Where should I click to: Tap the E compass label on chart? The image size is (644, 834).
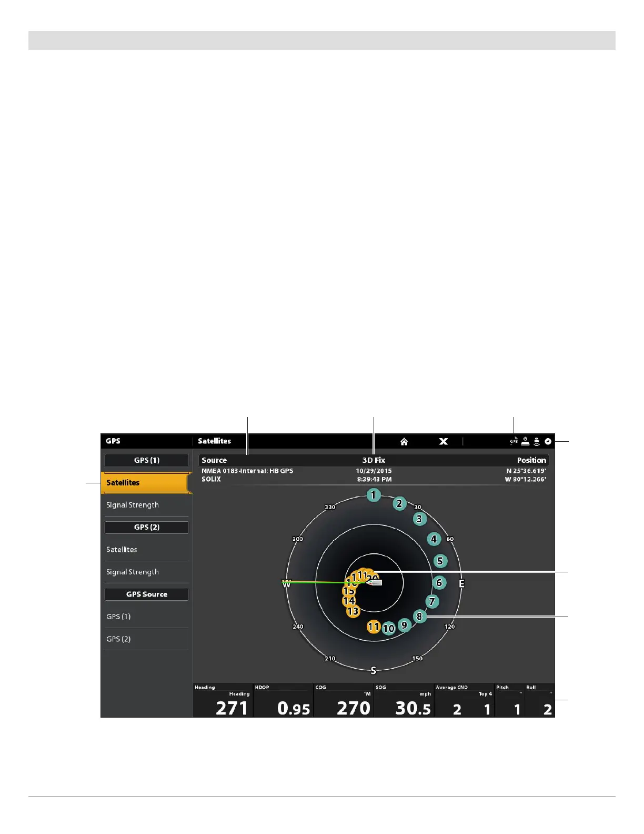click(x=462, y=583)
